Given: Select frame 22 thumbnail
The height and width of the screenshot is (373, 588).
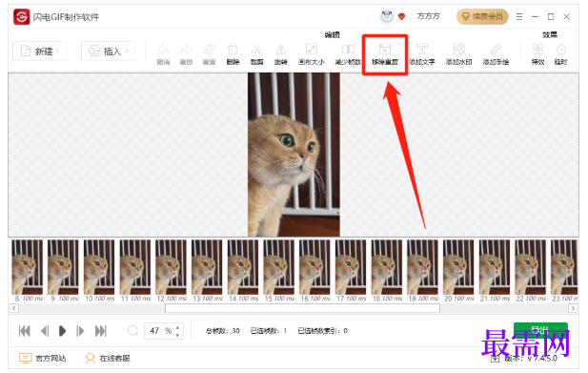Looking at the screenshot, I should [531, 267].
